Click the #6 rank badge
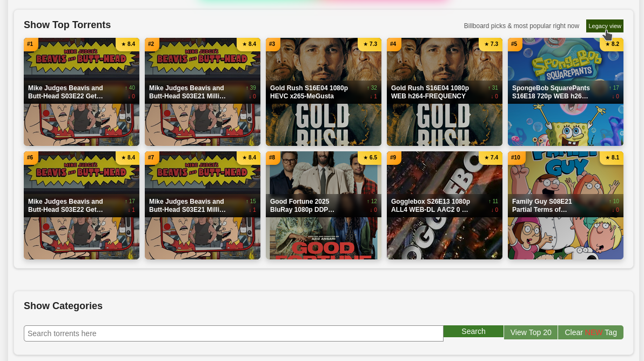This screenshot has width=644, height=361. coord(30,157)
